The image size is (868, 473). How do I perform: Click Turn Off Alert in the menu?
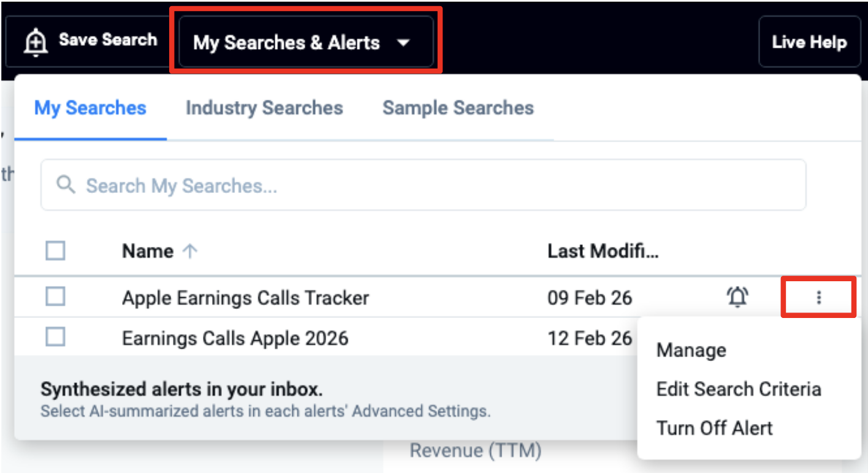tap(714, 428)
